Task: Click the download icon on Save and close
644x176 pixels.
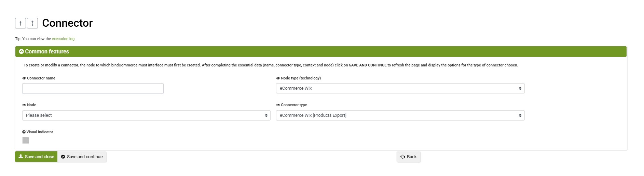Action: [x=21, y=156]
